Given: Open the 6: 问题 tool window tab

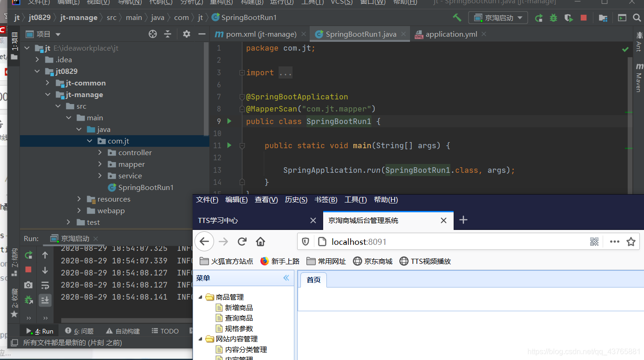Looking at the screenshot, I should coord(79,331).
